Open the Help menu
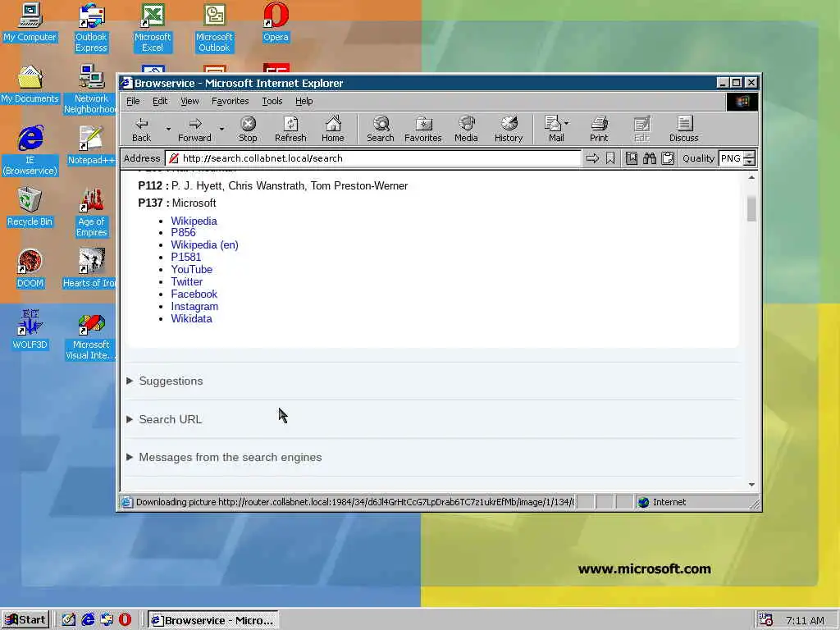This screenshot has width=840, height=630. point(304,101)
